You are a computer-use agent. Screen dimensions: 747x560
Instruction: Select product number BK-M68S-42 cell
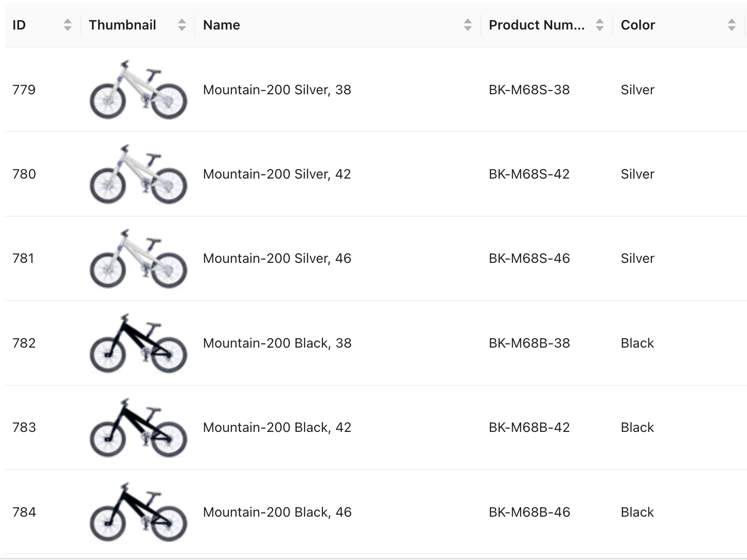point(529,174)
